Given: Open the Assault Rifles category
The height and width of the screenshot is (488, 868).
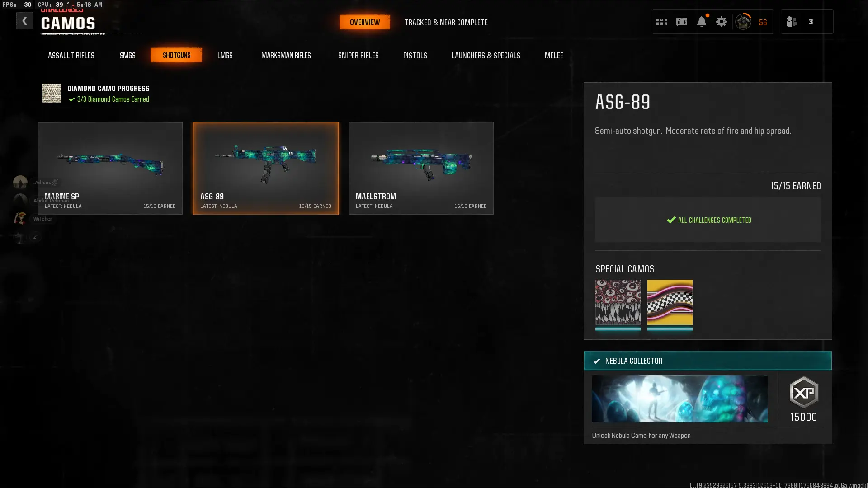Looking at the screenshot, I should [71, 55].
